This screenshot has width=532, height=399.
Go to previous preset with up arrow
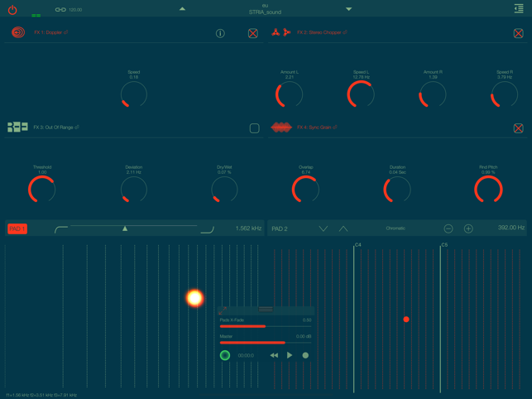coord(182,9)
